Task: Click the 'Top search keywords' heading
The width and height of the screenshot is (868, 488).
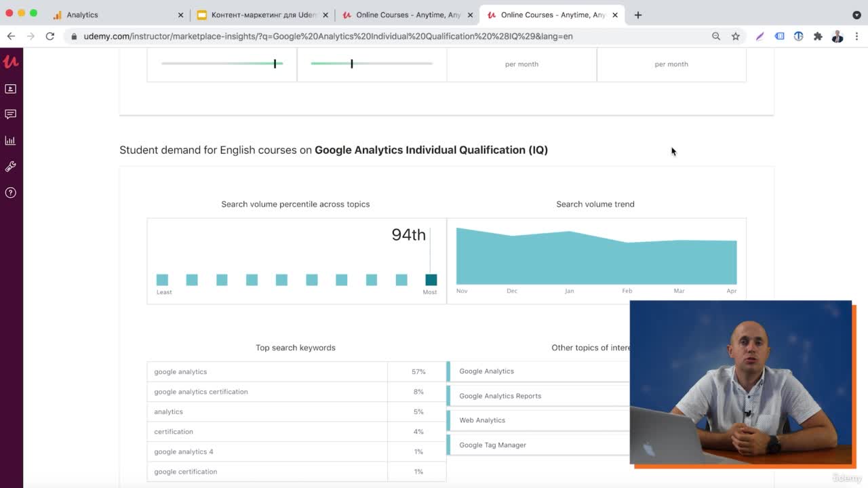Action: pyautogui.click(x=296, y=348)
